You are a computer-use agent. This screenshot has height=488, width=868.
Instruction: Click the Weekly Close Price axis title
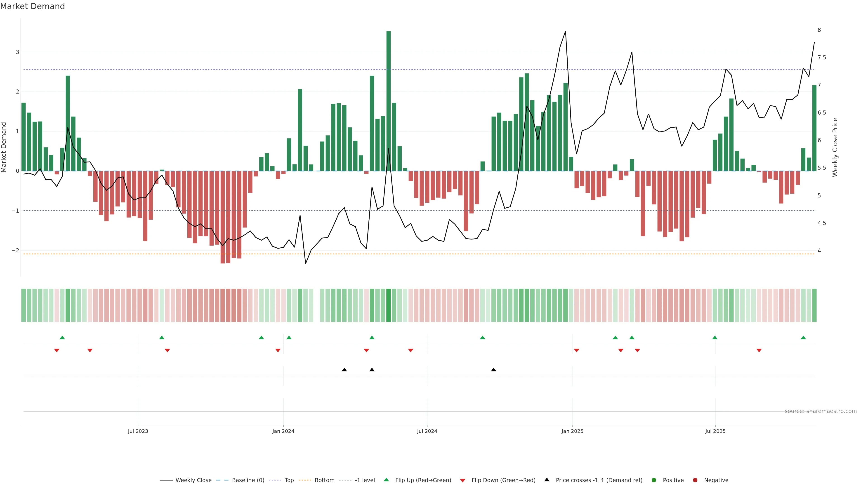pyautogui.click(x=835, y=147)
